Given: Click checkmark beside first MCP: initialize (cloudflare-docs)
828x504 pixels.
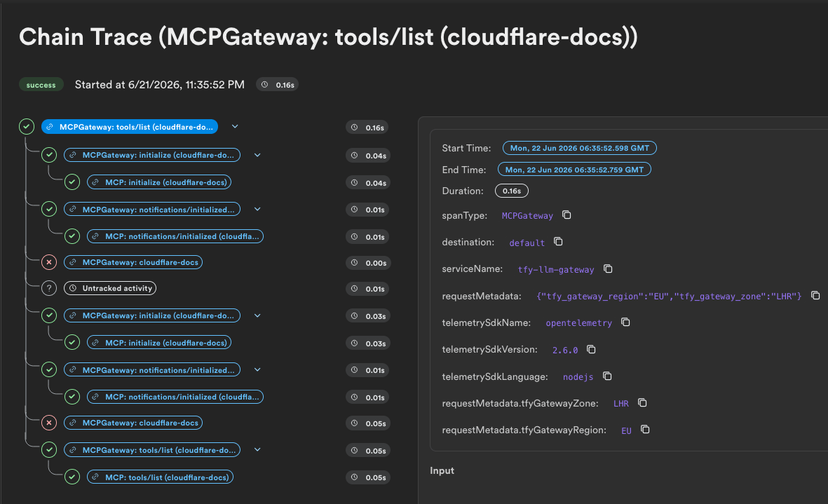Looking at the screenshot, I should point(72,182).
